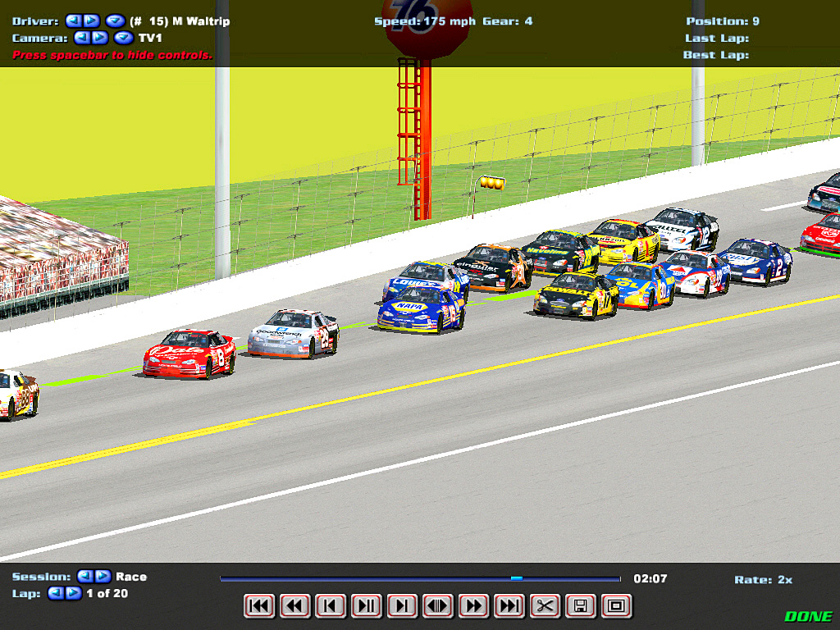Rewind replay to the very start
The height and width of the screenshot is (630, 840).
[x=259, y=606]
